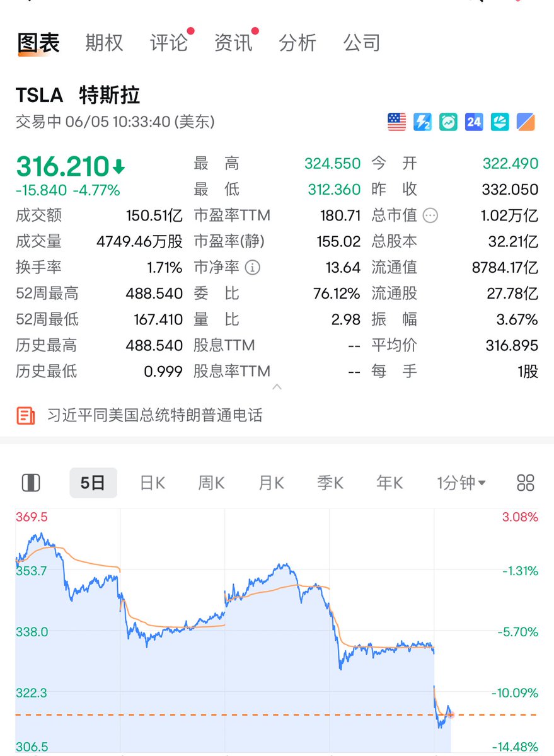Tap the 平均价 value 316.895
The image size is (554, 756).
tap(512, 345)
